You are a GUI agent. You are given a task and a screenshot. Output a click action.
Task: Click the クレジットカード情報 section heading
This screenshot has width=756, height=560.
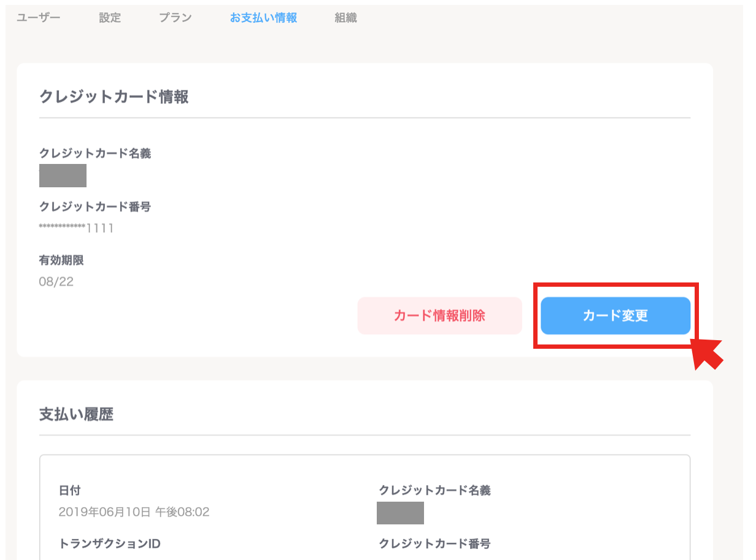[x=114, y=96]
